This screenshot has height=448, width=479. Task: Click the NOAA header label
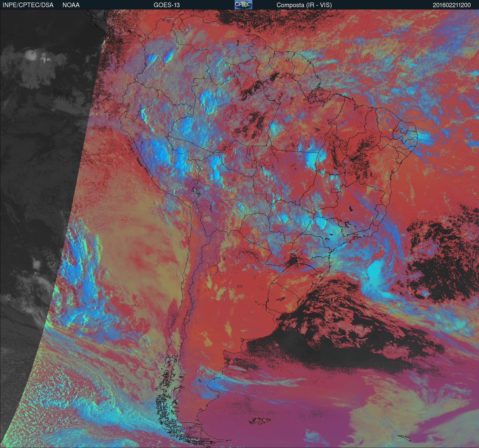[71, 5]
